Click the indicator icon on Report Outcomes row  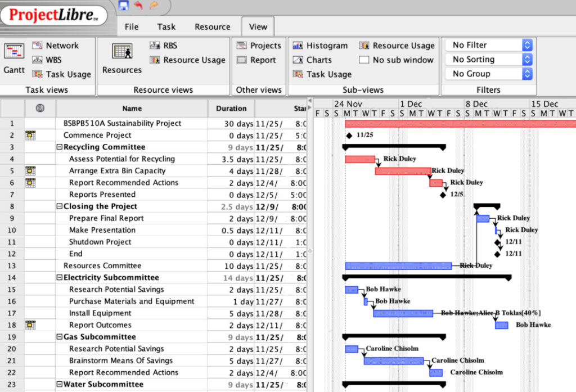(x=30, y=325)
